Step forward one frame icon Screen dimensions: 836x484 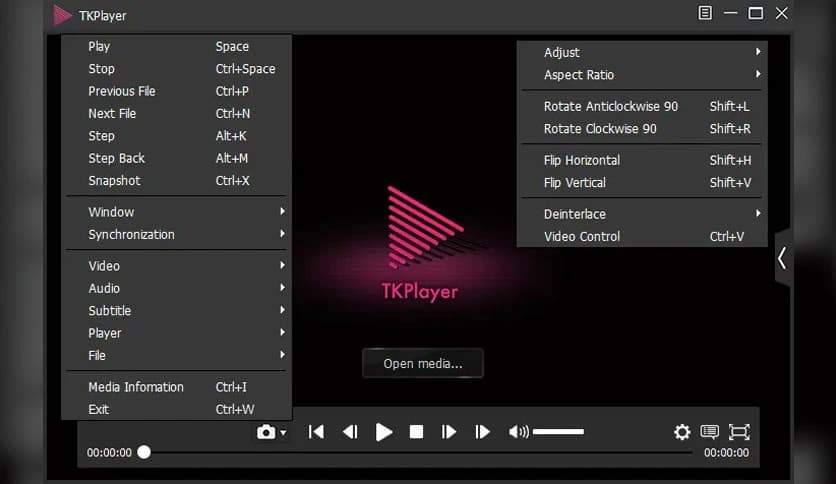coord(449,432)
